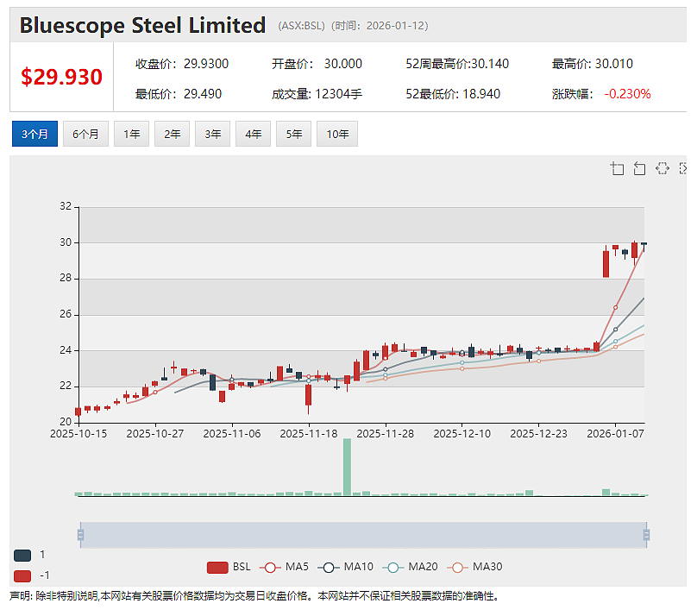Open the 2年 range tab

point(172,134)
